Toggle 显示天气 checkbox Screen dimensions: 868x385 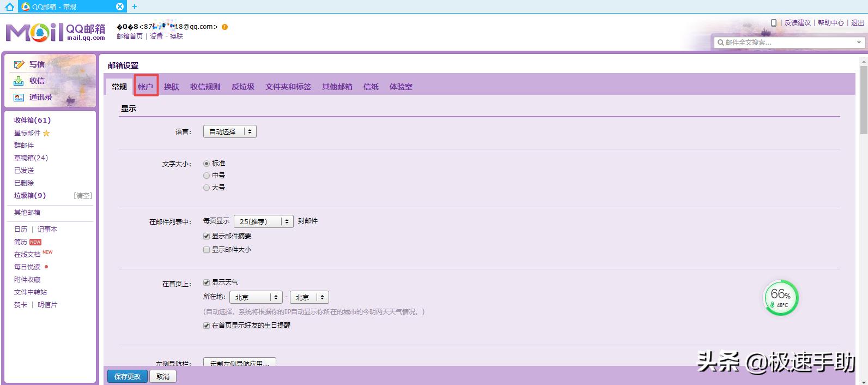pyautogui.click(x=207, y=282)
